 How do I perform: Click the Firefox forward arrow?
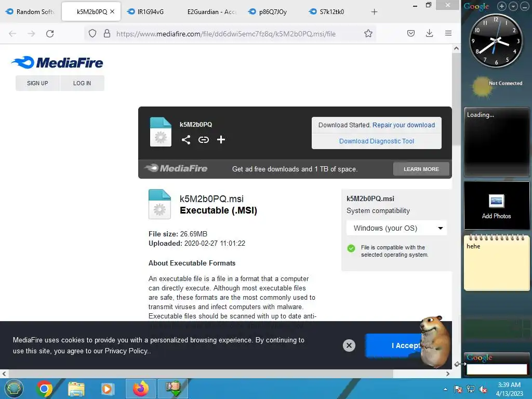point(31,34)
